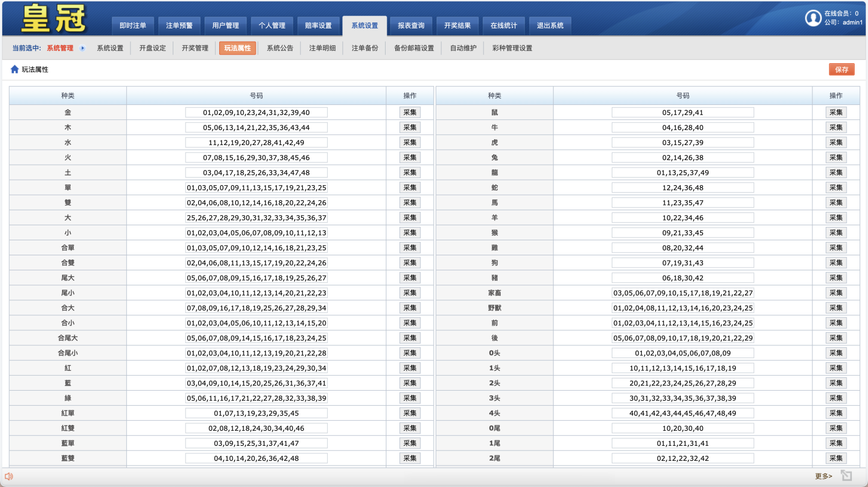Open the 即时注单 top menu tab

point(133,26)
